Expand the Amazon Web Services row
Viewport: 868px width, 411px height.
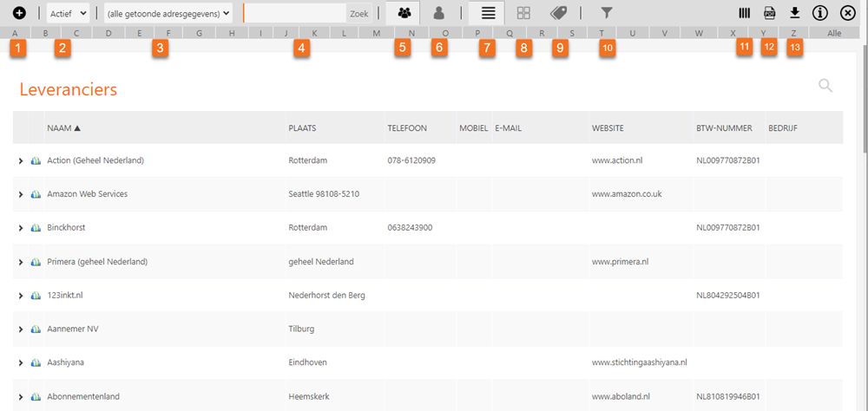[21, 195]
